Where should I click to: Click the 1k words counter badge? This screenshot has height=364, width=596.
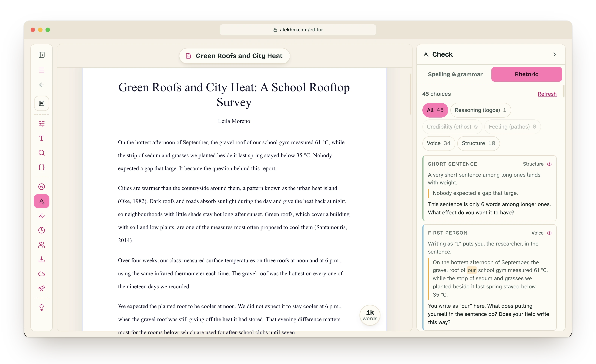370,315
